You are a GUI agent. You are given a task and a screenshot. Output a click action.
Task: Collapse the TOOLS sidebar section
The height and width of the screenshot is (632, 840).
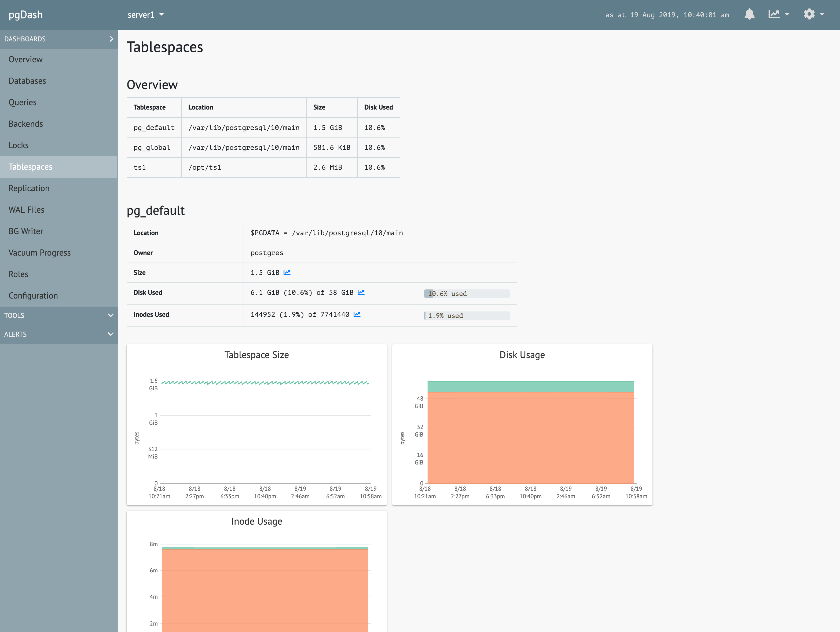110,315
